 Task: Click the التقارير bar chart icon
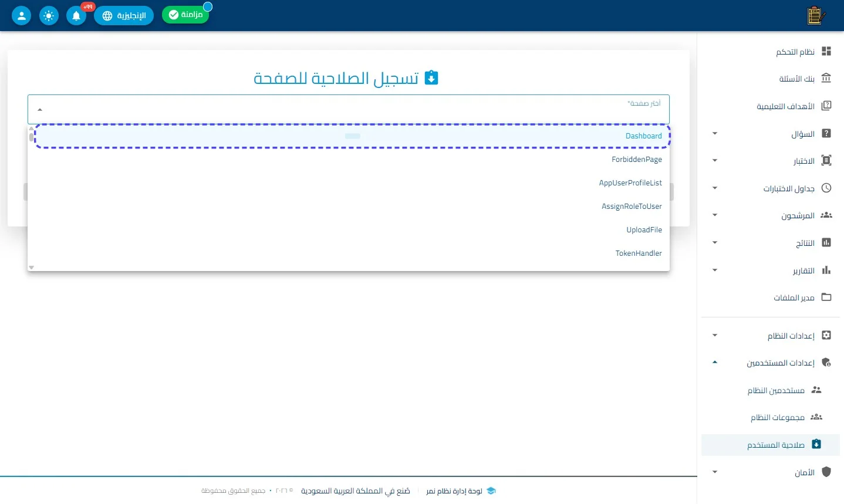coord(826,270)
